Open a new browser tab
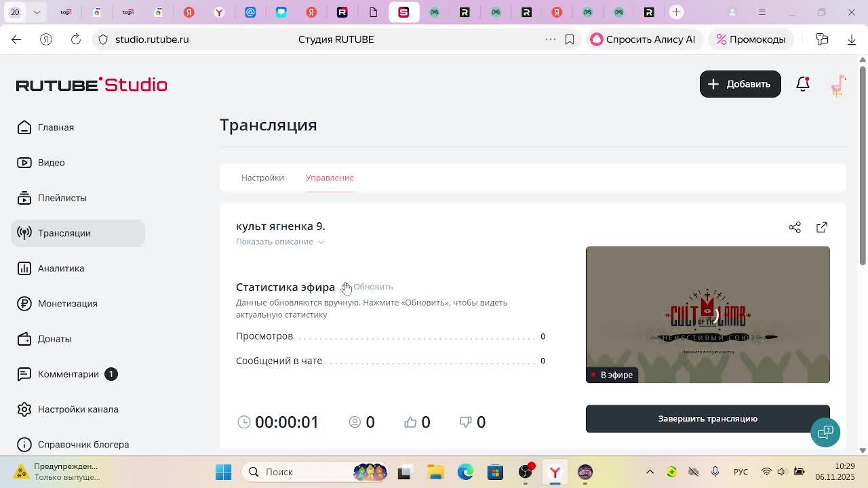Viewport: 868px width, 488px height. [x=676, y=12]
